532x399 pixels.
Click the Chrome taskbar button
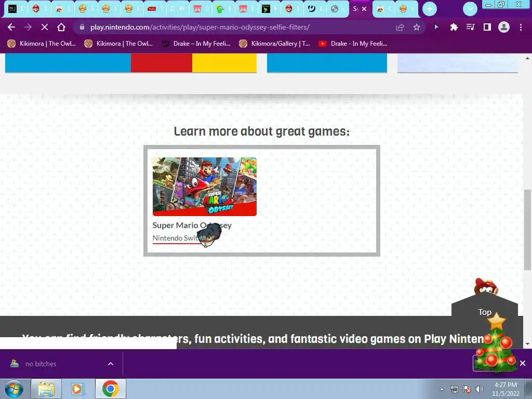110,389
